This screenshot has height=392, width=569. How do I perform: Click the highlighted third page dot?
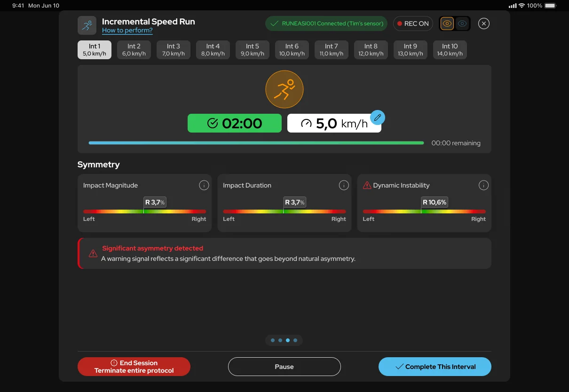288,340
